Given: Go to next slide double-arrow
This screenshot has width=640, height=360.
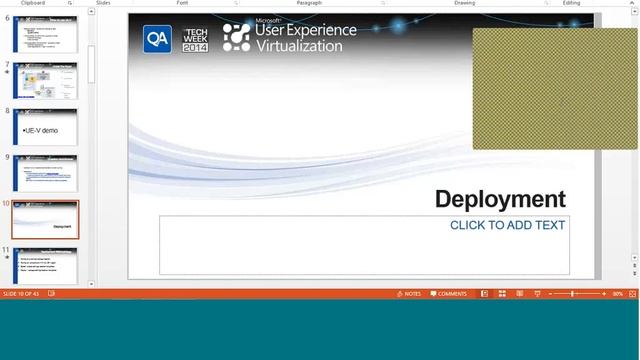Looking at the screenshot, I should click(x=635, y=273).
